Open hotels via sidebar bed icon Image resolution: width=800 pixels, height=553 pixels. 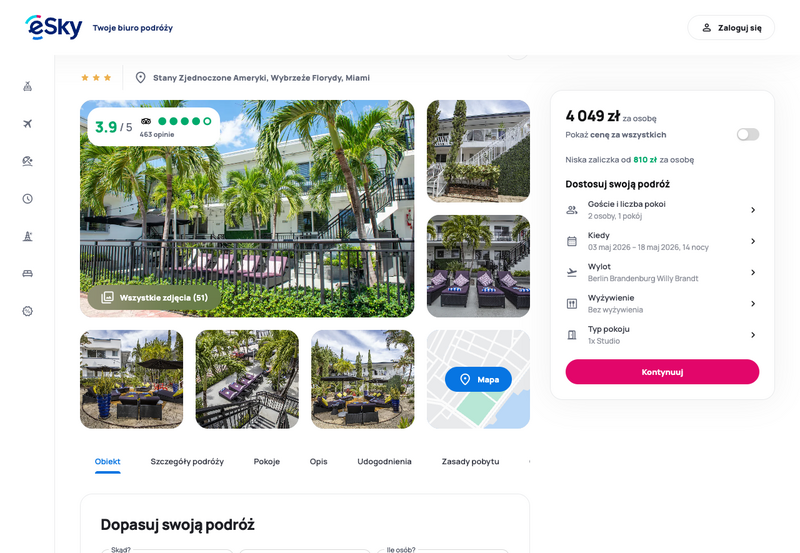[x=27, y=273]
